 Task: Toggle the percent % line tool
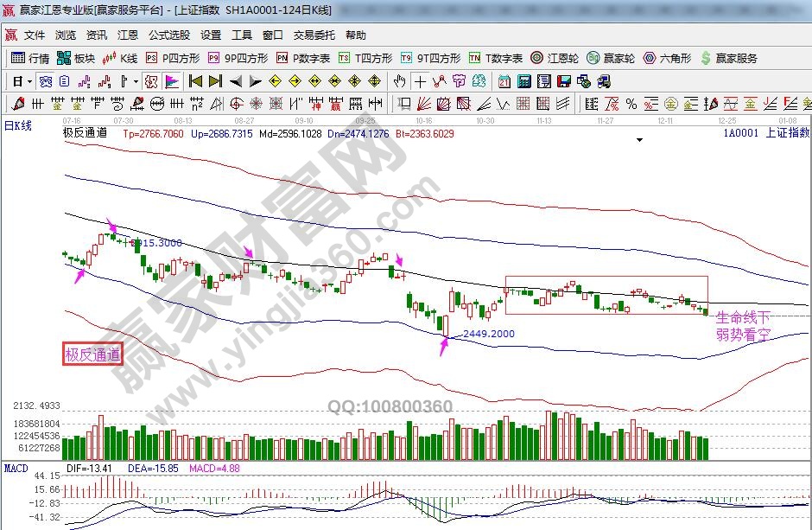tap(631, 104)
